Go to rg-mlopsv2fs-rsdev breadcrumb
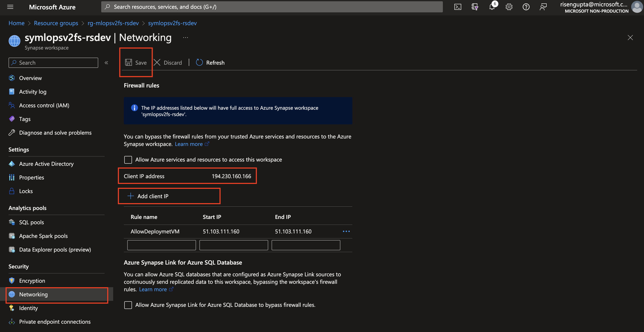 (113, 23)
